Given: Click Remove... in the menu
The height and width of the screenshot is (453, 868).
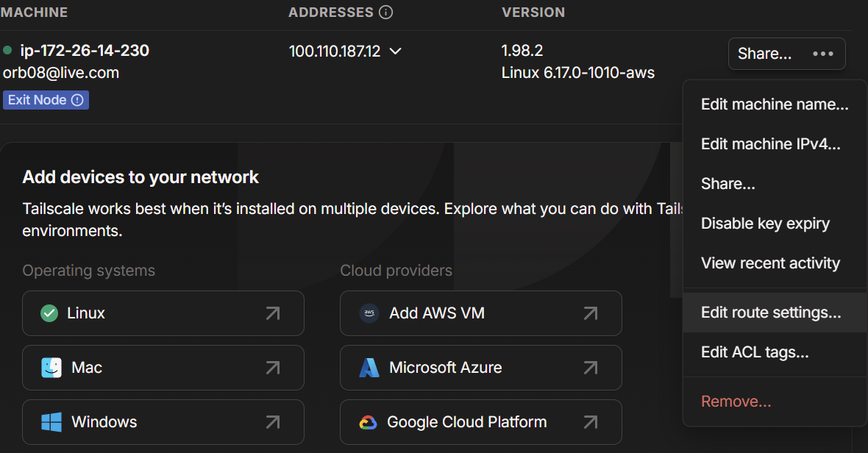Looking at the screenshot, I should (x=775, y=402).
